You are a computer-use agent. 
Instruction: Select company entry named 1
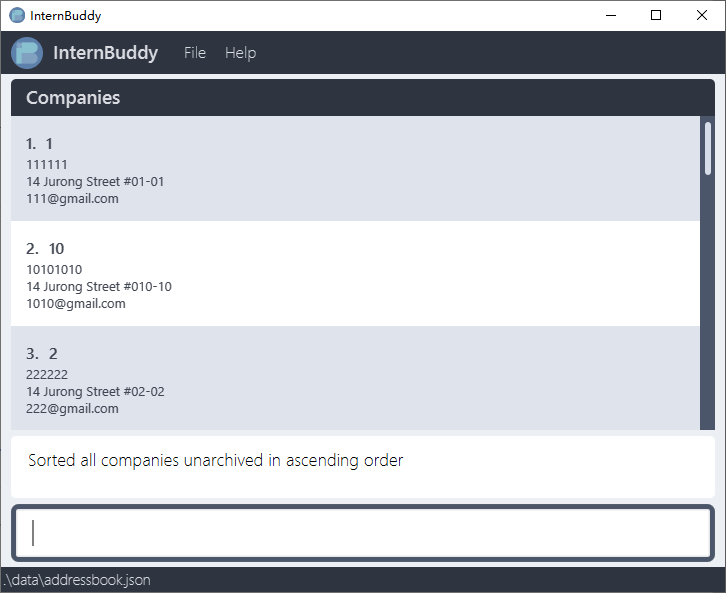coord(355,169)
